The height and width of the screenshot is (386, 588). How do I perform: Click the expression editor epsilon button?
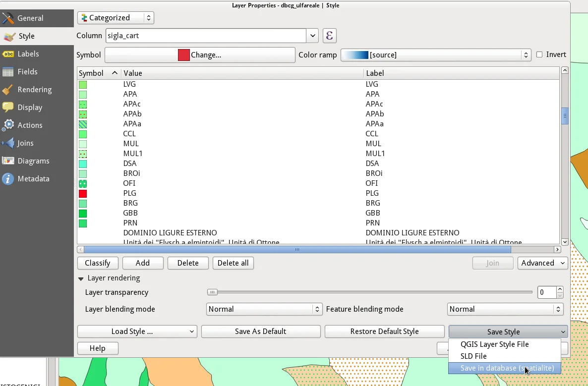(329, 36)
